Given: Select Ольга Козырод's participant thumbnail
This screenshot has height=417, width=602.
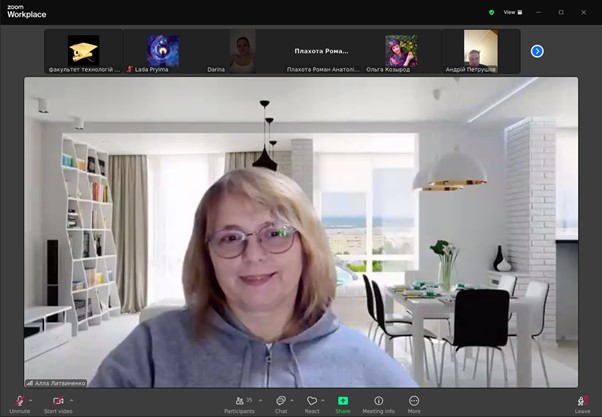Looking at the screenshot, I should pos(400,50).
